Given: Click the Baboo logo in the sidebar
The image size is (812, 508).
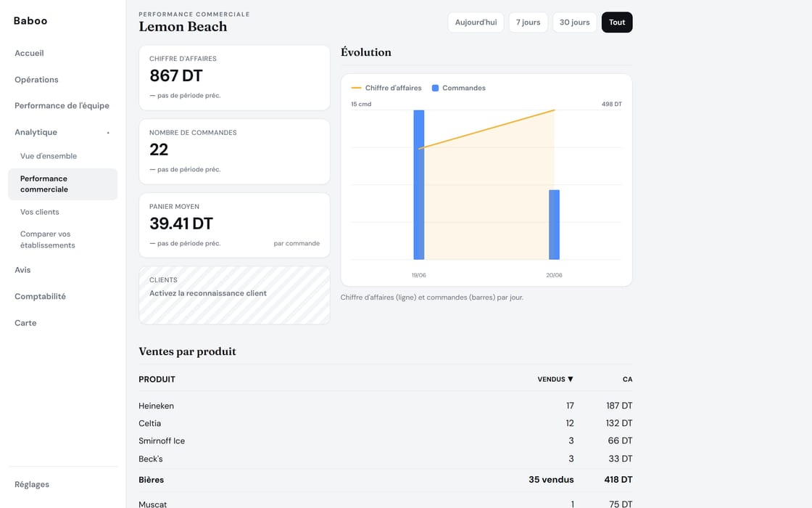Looking at the screenshot, I should point(30,21).
